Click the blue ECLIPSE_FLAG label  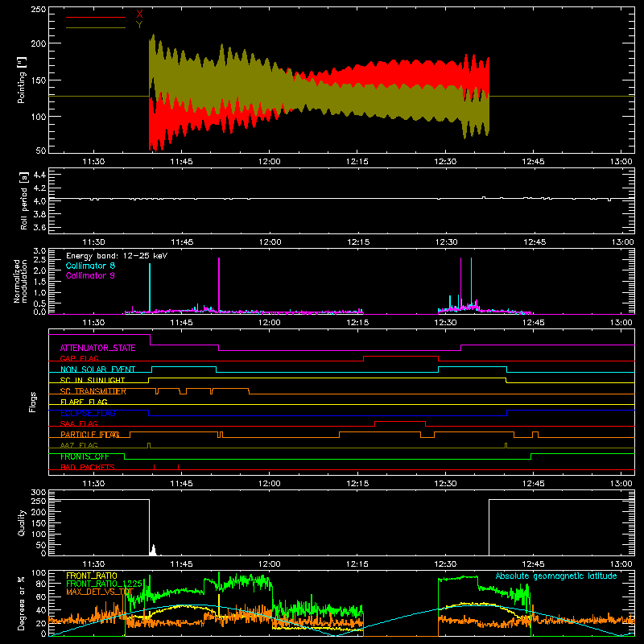tap(88, 413)
